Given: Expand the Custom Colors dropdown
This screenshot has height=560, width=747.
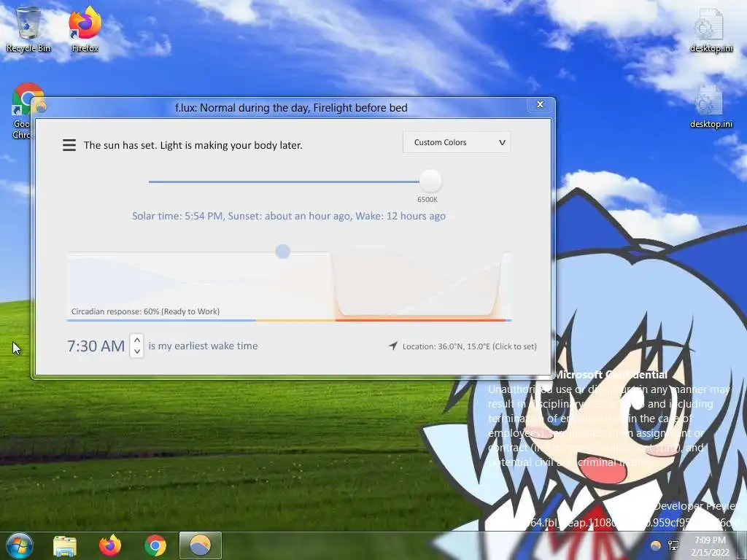Looking at the screenshot, I should pyautogui.click(x=457, y=142).
